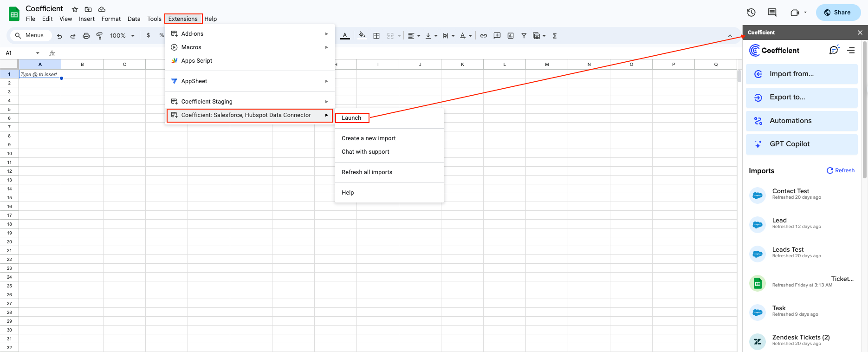Open version history clock icon
Image resolution: width=868 pixels, height=352 pixels.
tap(751, 13)
